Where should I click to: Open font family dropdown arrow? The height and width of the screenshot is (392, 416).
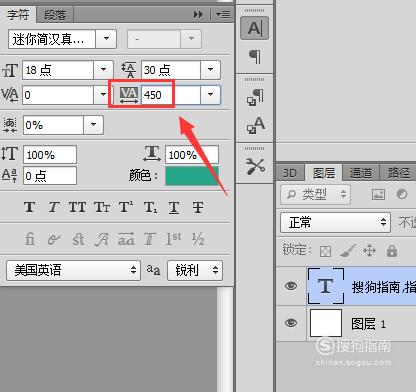tap(106, 39)
